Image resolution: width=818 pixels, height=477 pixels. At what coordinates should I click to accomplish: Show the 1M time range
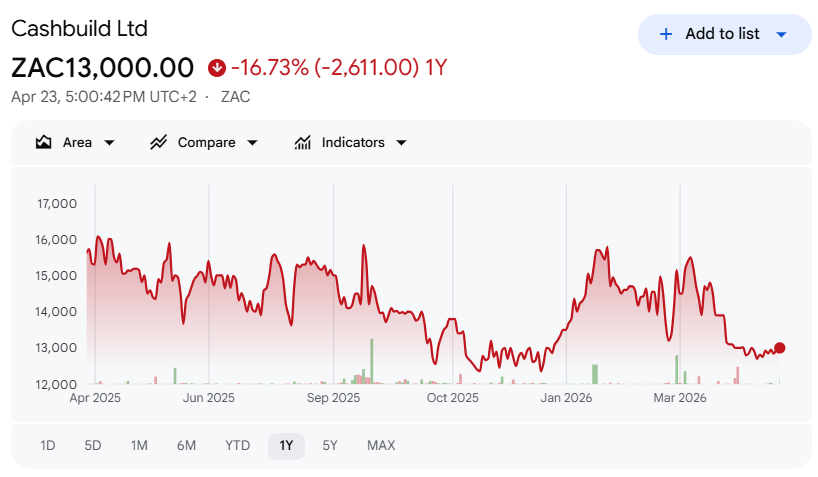(139, 445)
